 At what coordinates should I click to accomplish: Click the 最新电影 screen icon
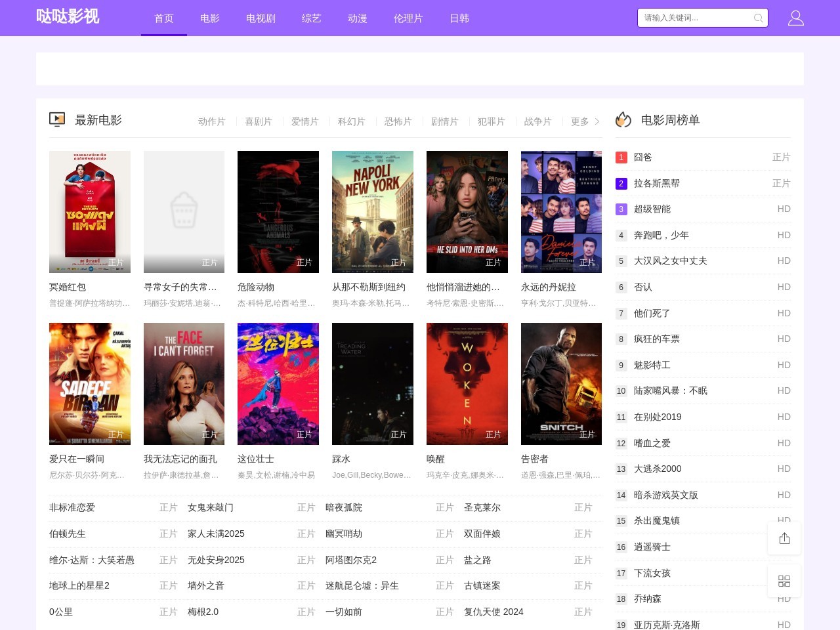tap(57, 119)
